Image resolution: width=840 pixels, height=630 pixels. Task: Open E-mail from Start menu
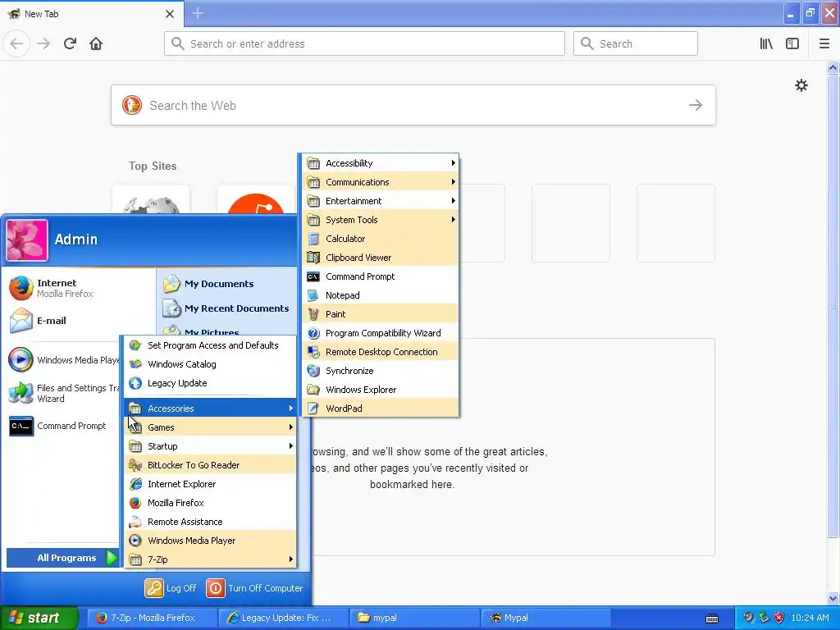click(78, 321)
